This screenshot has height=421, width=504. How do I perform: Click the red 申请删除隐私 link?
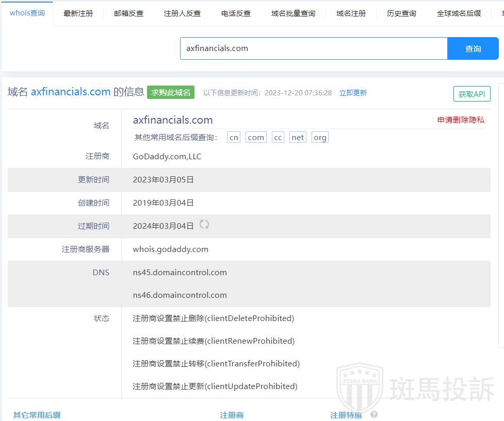click(x=461, y=120)
